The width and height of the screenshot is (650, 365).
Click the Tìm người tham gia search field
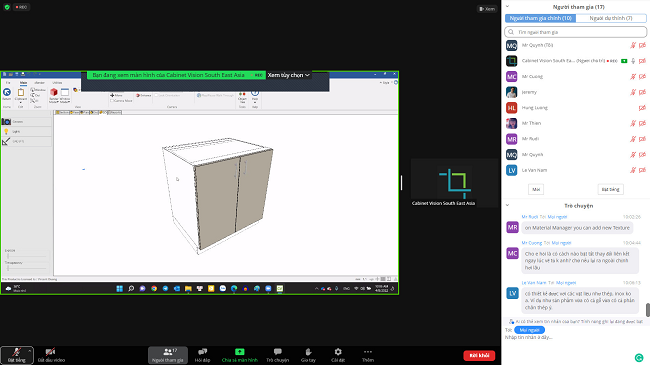pyautogui.click(x=575, y=32)
